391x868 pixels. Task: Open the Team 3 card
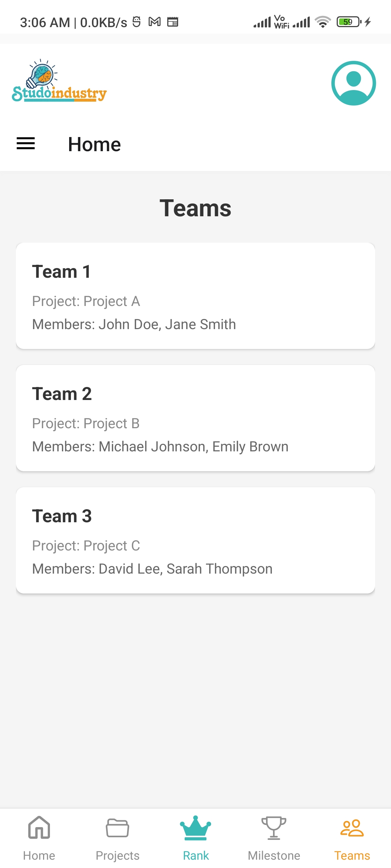click(x=195, y=540)
